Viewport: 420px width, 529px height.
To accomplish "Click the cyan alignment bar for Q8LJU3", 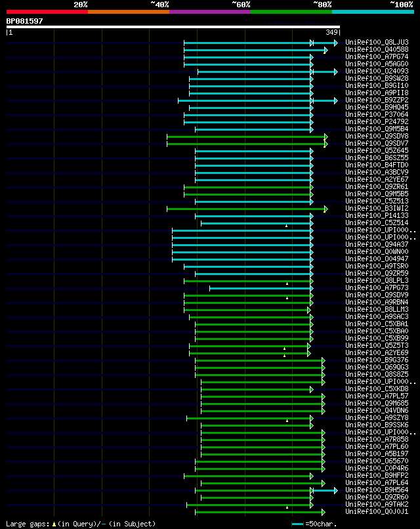I will tap(260, 43).
